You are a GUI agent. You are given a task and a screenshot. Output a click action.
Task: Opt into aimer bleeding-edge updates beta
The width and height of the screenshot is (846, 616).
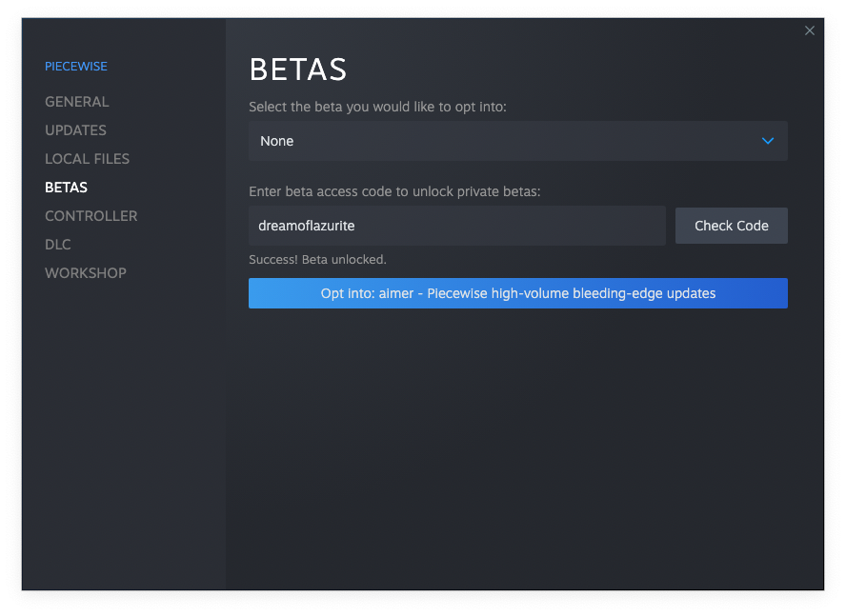(x=518, y=293)
